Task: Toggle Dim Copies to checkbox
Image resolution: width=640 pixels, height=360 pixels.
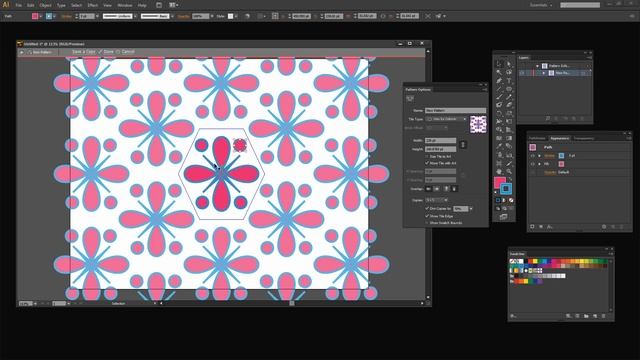Action: [427, 209]
